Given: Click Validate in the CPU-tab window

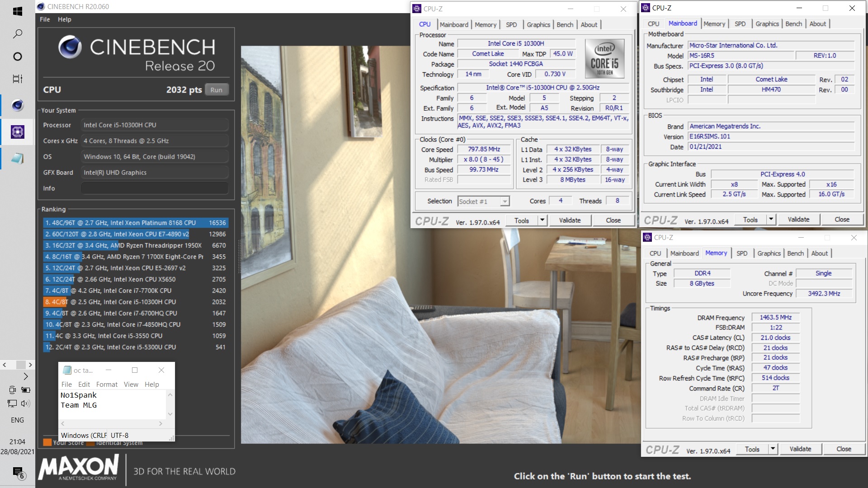Looking at the screenshot, I should pos(570,221).
